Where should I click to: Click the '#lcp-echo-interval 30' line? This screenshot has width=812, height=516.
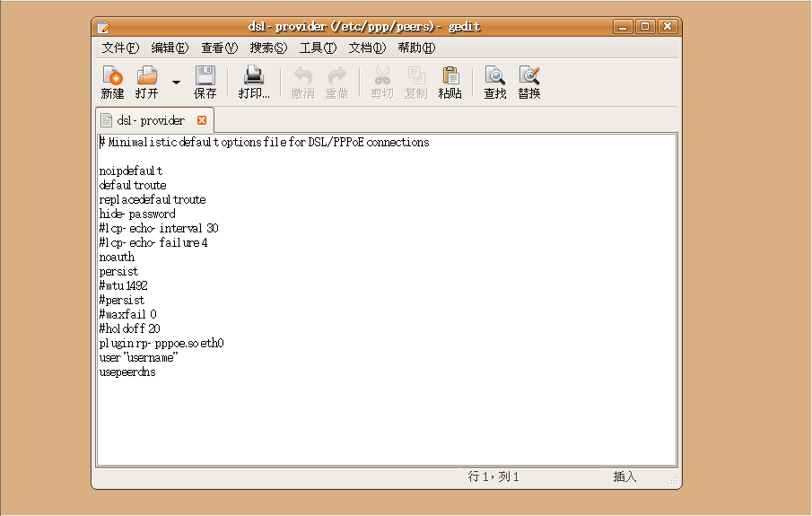(x=159, y=229)
